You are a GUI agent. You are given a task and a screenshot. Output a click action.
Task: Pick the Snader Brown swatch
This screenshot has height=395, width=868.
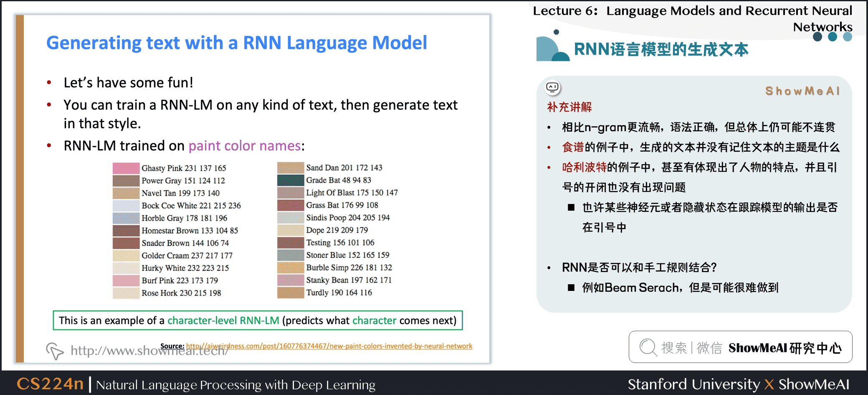pos(126,243)
